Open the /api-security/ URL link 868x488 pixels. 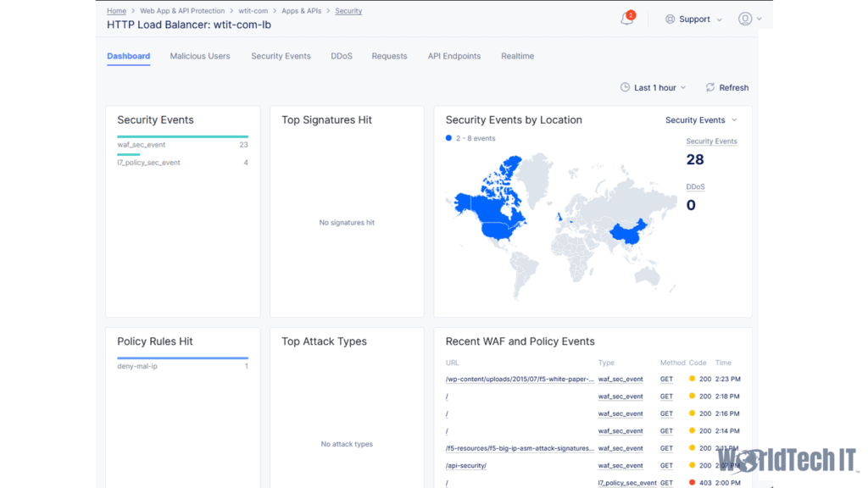click(x=466, y=466)
